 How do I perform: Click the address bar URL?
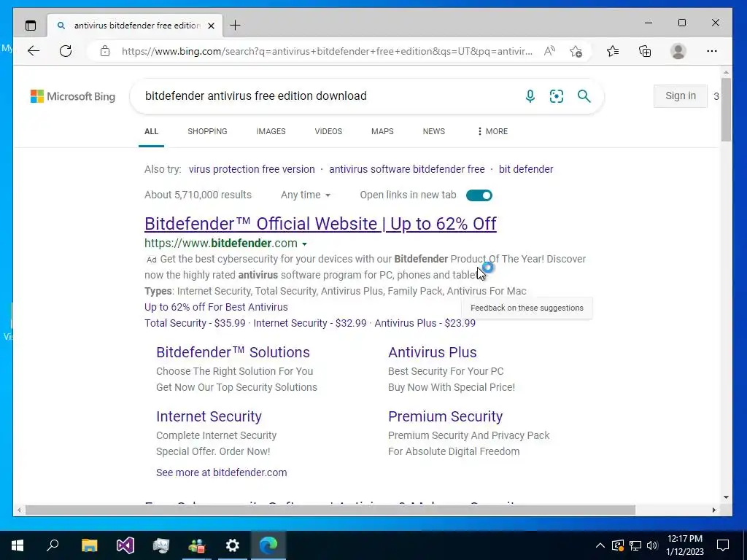pos(327,51)
